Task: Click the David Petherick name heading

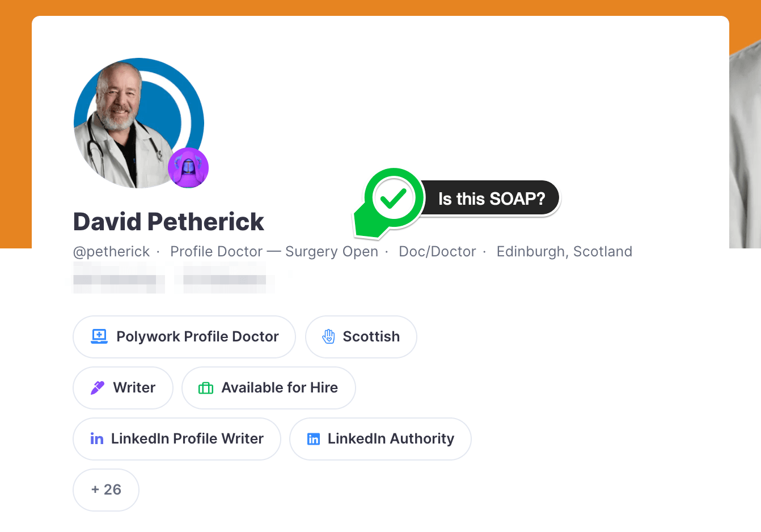Action: 168,222
